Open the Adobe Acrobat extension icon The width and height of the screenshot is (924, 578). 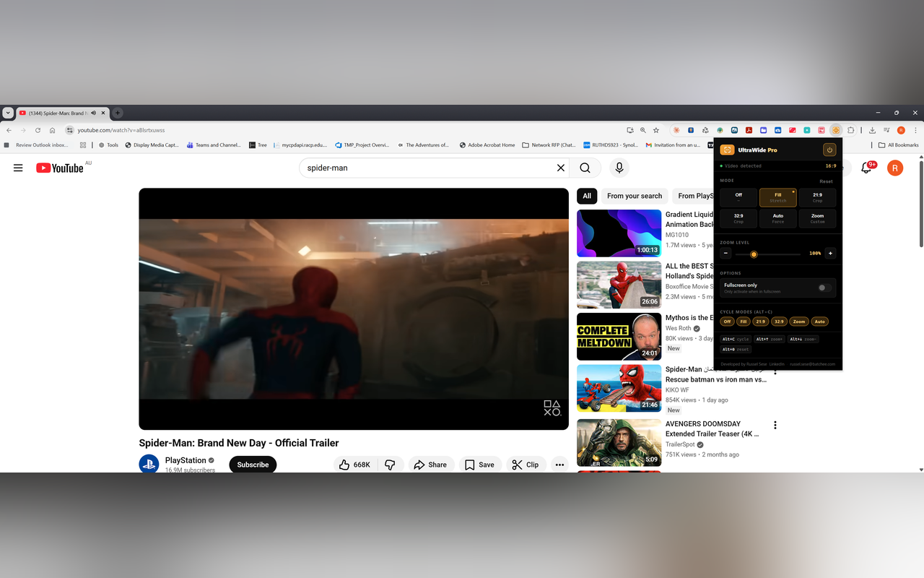point(749,130)
